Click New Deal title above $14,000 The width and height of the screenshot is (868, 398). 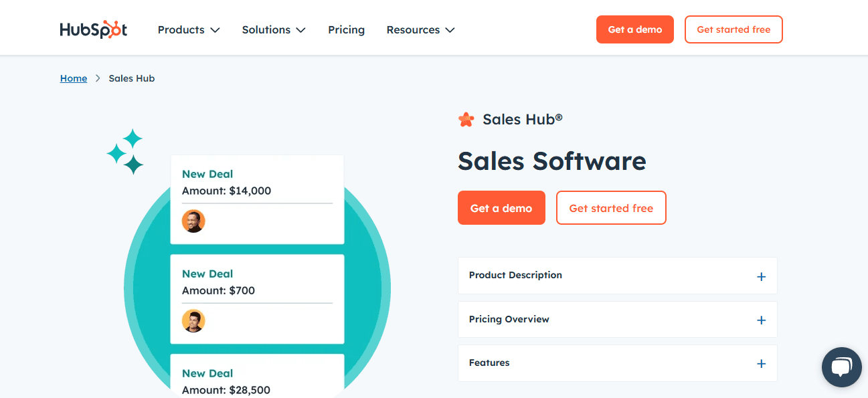click(x=207, y=174)
